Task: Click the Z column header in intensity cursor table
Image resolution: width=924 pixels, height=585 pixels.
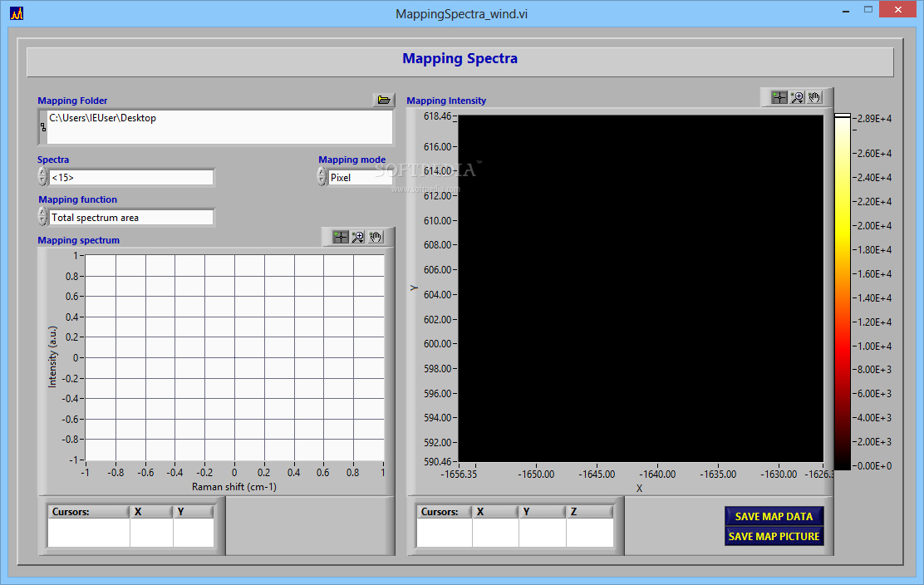Action: 589,511
